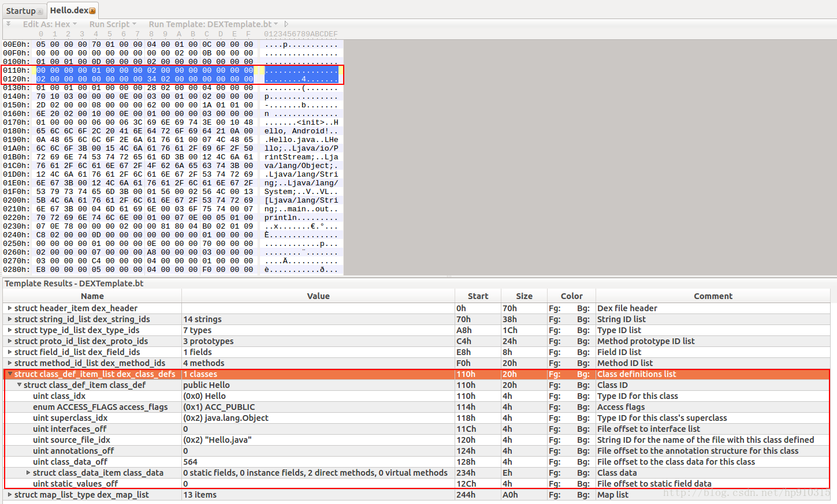Click the '(0x1) ACC_PUBLIC' value

click(x=219, y=407)
